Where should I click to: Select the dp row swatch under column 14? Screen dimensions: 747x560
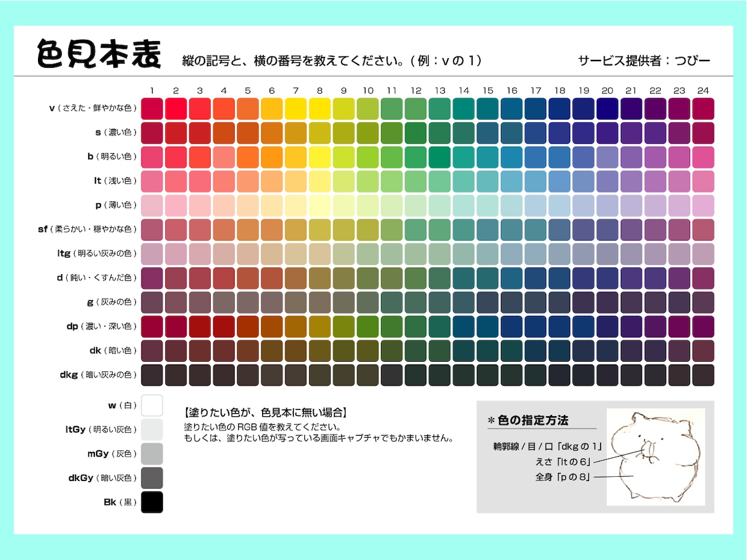pos(464,326)
